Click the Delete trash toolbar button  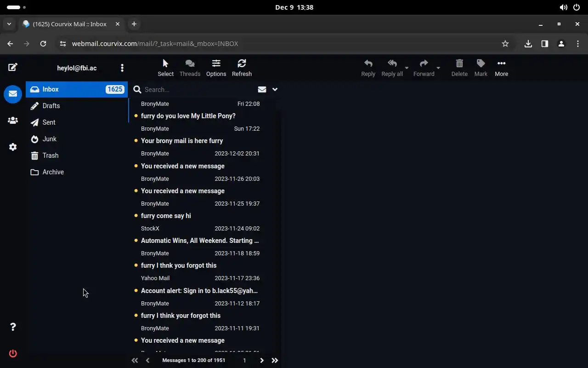459,68
